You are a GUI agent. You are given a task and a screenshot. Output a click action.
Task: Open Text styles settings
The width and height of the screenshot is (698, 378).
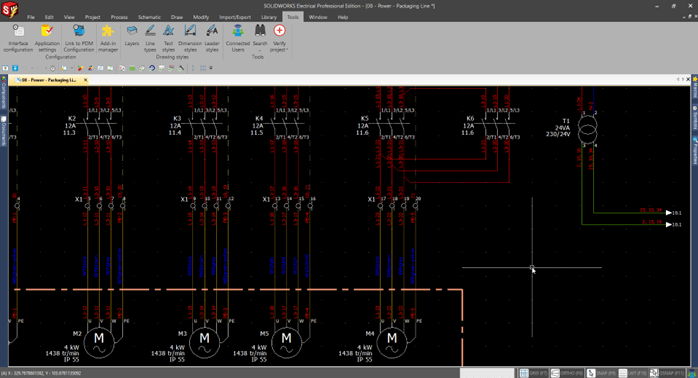click(x=168, y=38)
